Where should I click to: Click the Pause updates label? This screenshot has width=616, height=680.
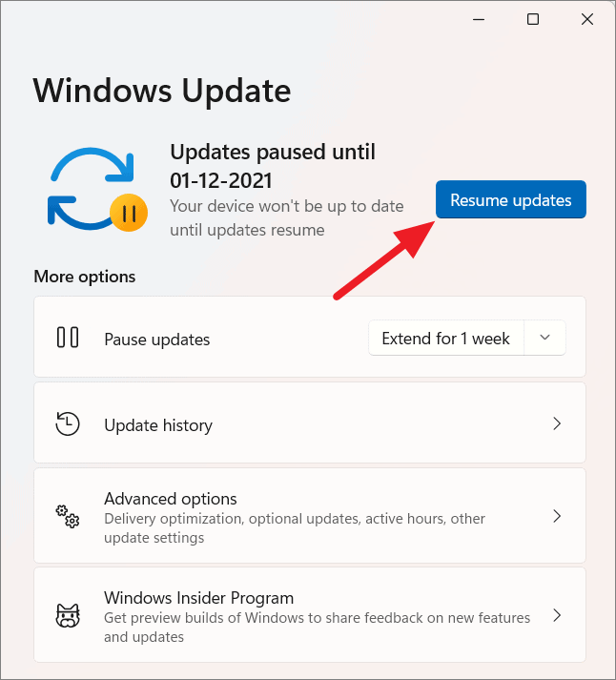pyautogui.click(x=157, y=340)
